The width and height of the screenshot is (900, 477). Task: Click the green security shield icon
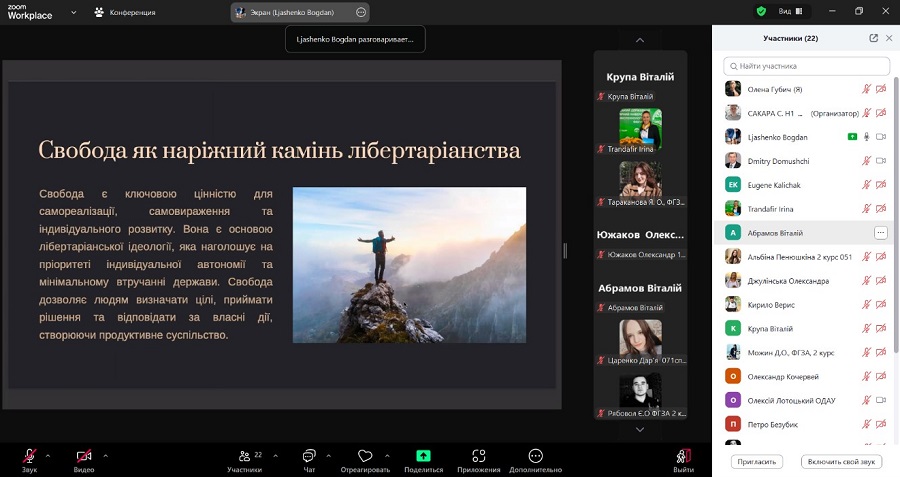761,12
